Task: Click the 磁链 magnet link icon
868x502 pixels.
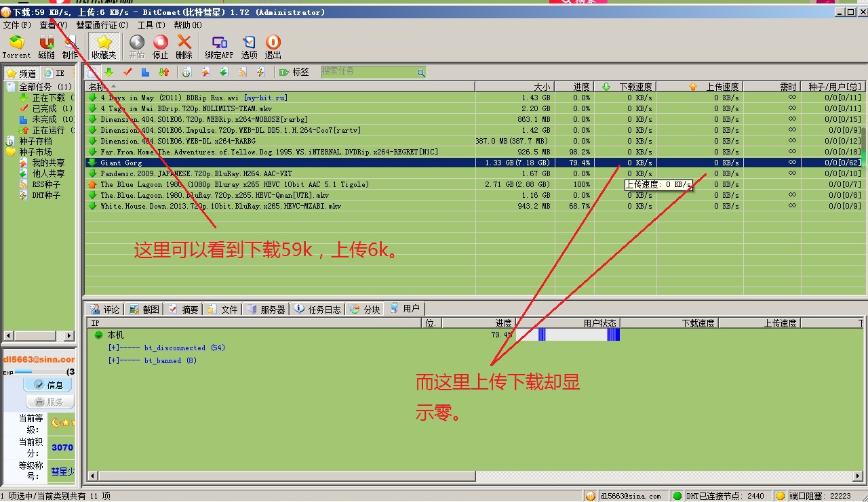Action: [46, 47]
